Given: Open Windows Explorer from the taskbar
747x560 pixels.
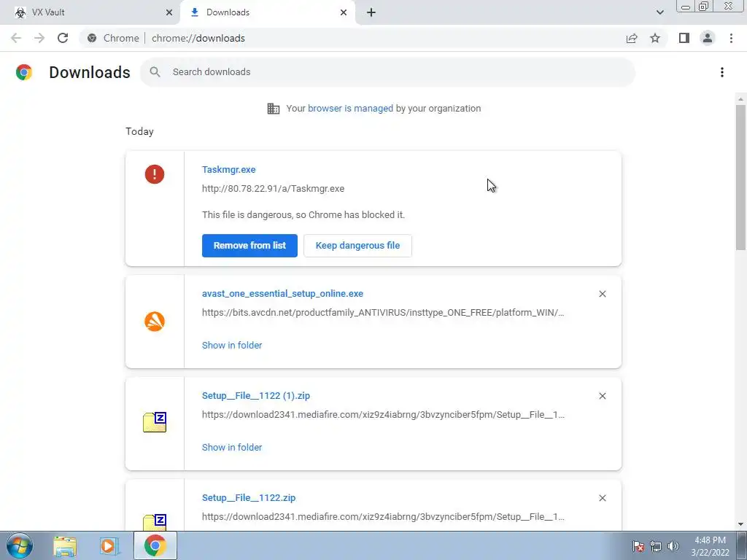Looking at the screenshot, I should 65,546.
